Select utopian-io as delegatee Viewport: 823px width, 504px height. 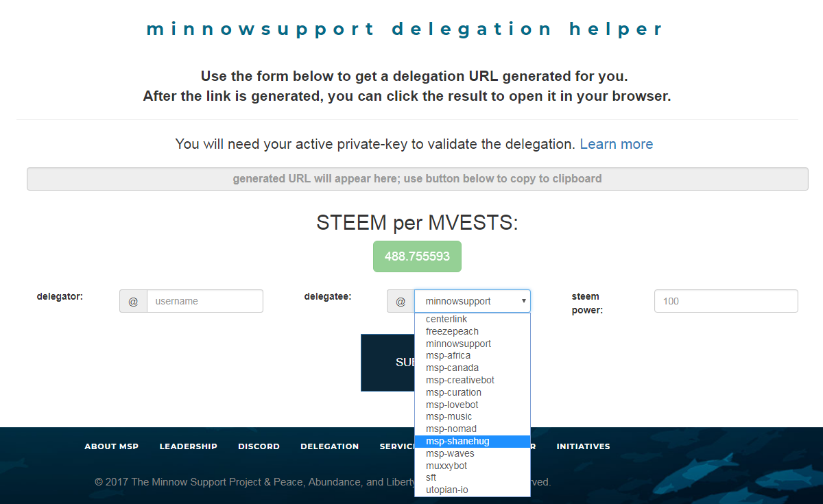[473, 490]
